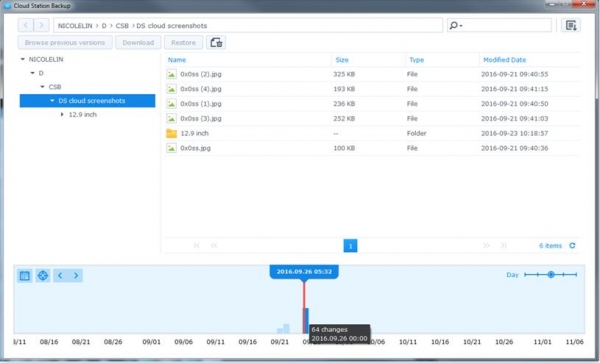Jump to first page icon
Screen dimensions: 600x363
pos(196,246)
